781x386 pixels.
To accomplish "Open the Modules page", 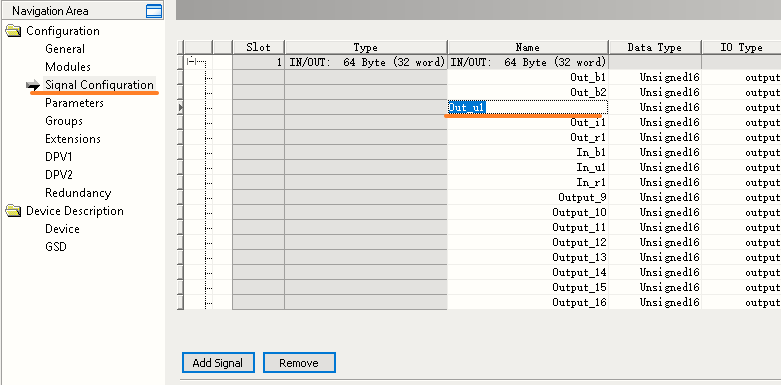I will (68, 67).
